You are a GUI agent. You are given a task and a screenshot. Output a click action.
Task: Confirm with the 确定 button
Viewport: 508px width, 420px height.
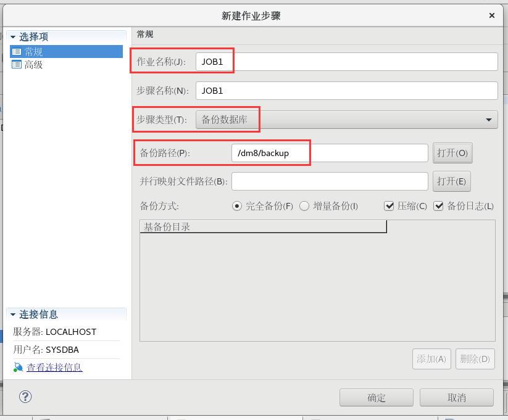pos(377,397)
